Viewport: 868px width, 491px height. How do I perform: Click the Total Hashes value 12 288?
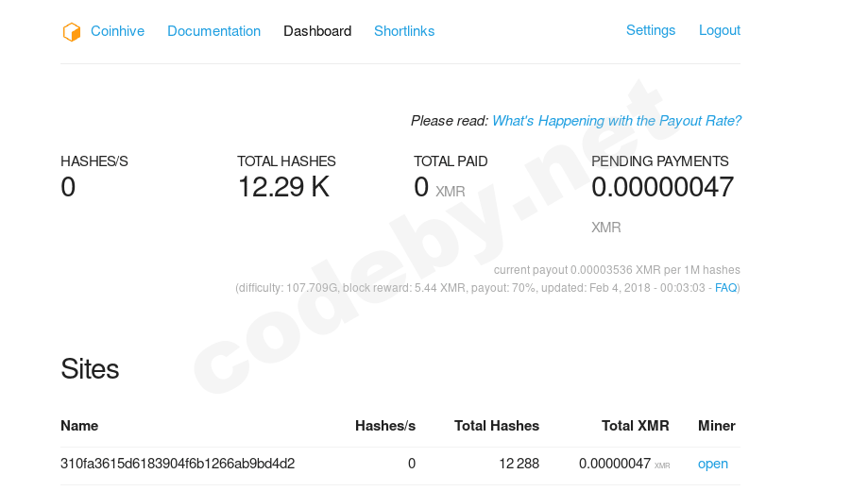[519, 464]
